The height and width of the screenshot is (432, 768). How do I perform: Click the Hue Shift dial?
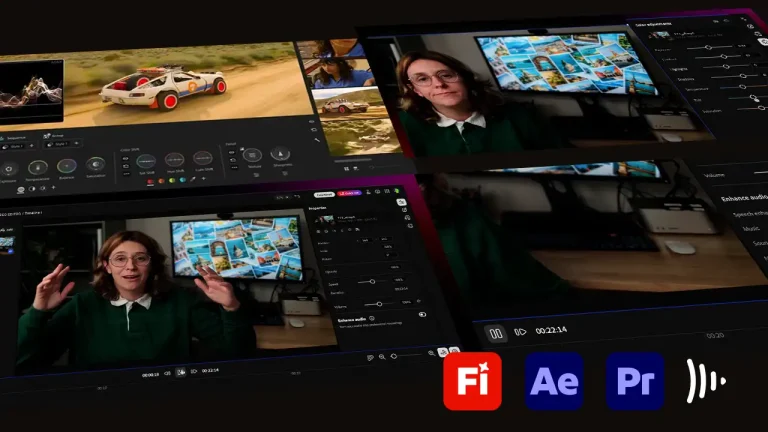pos(174,160)
